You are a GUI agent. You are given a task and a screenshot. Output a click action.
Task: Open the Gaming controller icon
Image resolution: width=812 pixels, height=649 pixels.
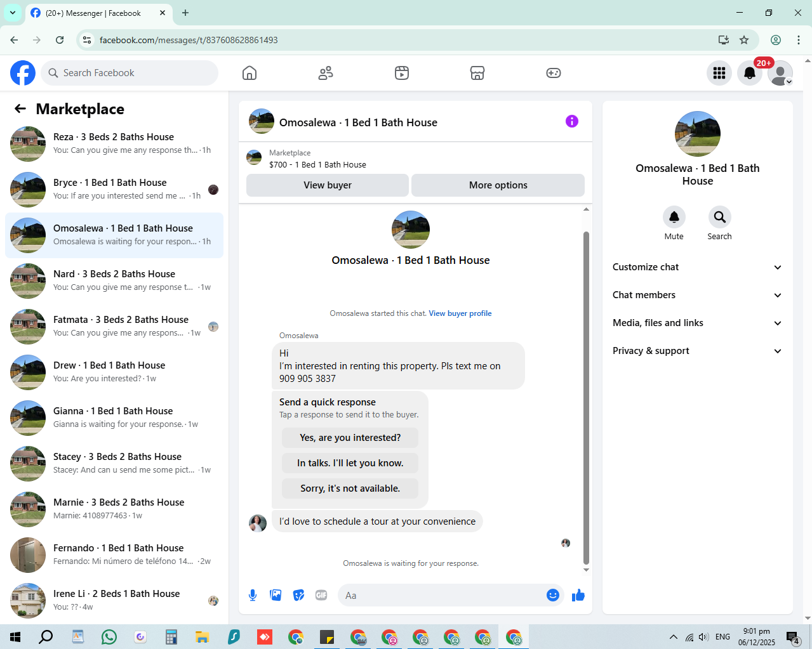tap(554, 73)
